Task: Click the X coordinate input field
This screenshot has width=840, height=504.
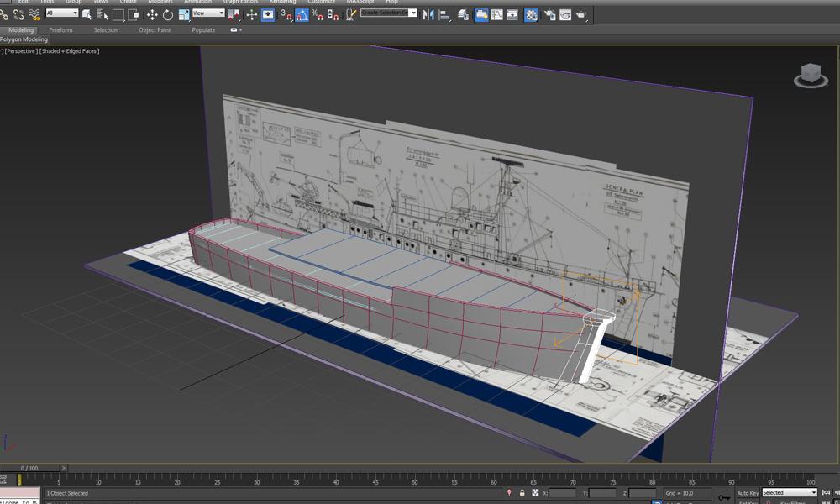Action: pyautogui.click(x=561, y=493)
